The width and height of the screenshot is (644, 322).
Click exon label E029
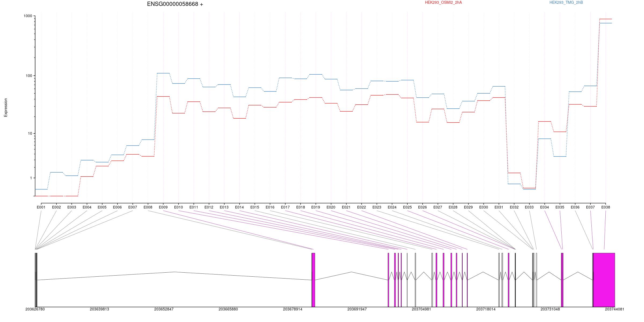pos(468,207)
